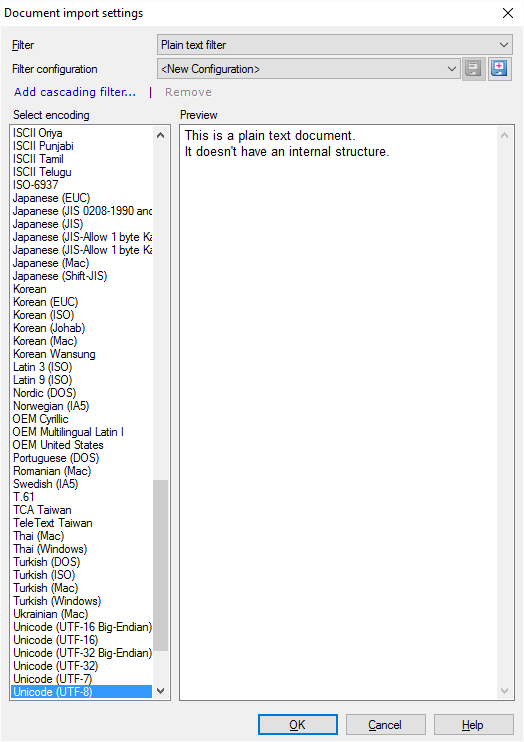This screenshot has height=742, width=524.
Task: Select Korean (EUC) encoding
Action: click(81, 302)
